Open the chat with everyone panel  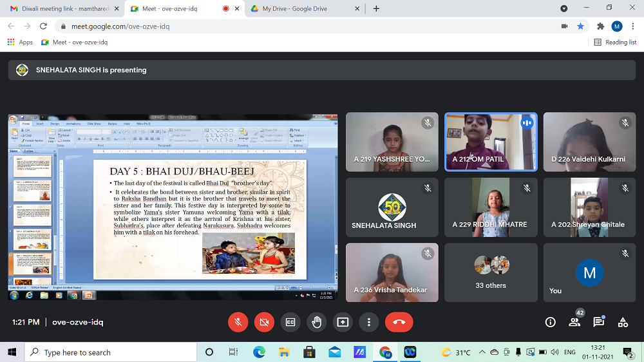[598, 322]
